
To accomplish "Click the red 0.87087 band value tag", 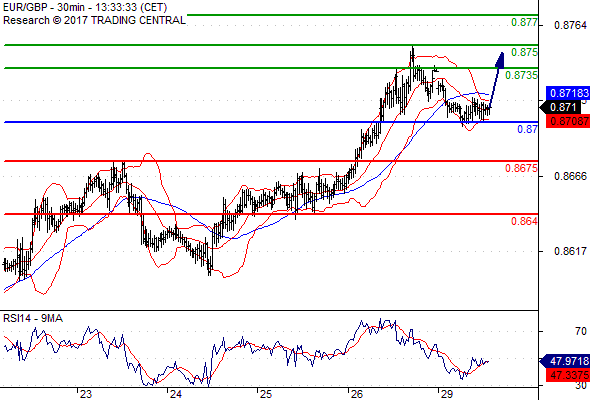I will click(x=568, y=121).
